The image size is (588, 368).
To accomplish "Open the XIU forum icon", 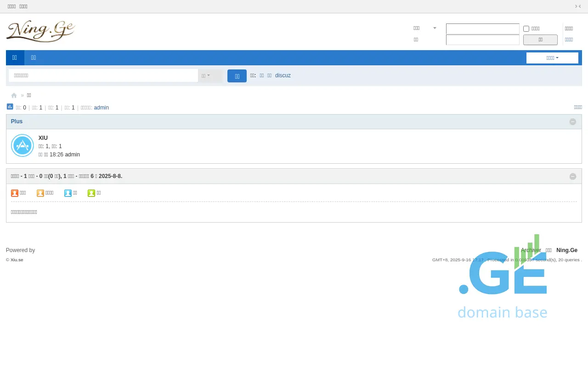I will 22,145.
